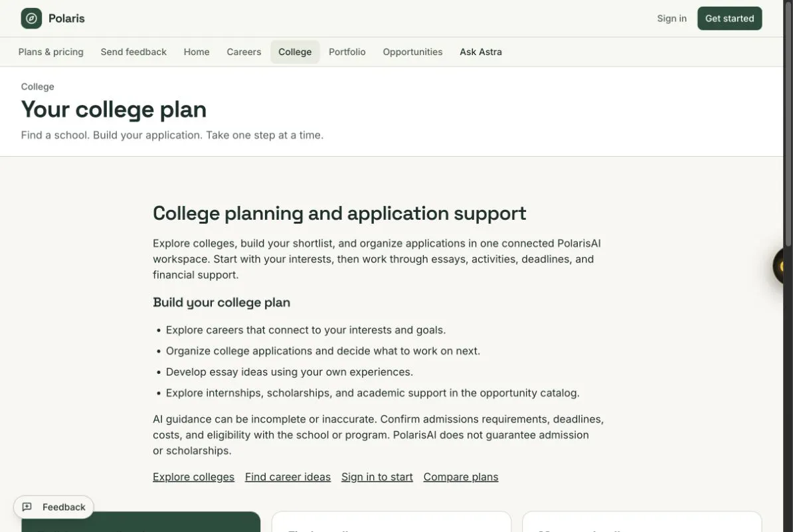Click the Get started button

pyautogui.click(x=729, y=18)
